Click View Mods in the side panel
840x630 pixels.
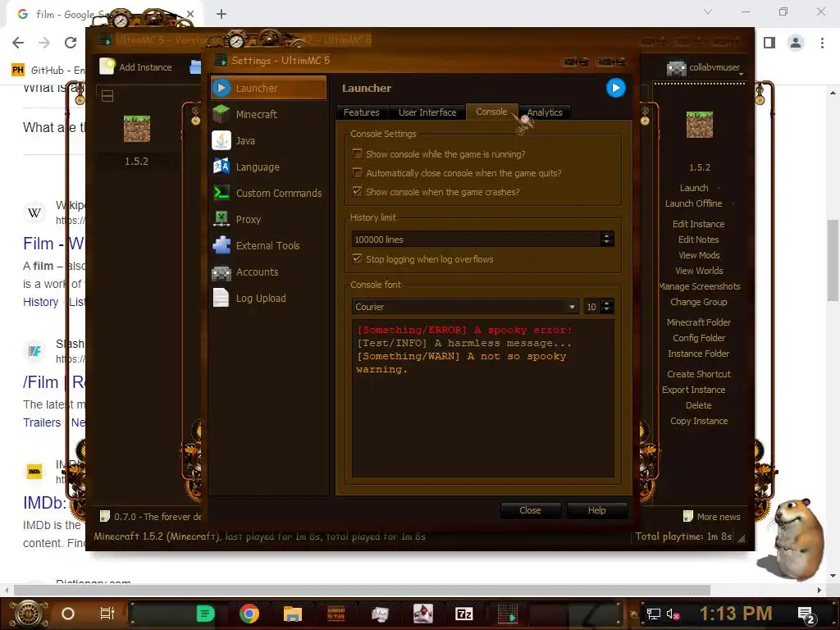click(x=699, y=255)
